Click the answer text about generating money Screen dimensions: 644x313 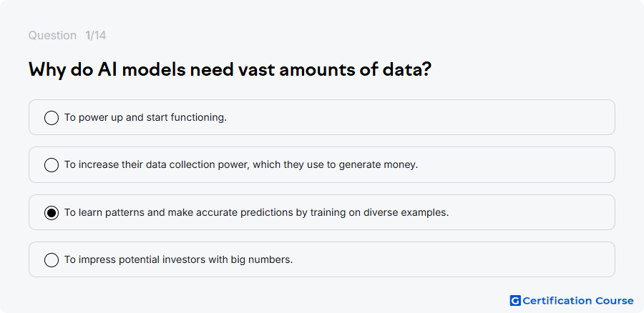241,165
